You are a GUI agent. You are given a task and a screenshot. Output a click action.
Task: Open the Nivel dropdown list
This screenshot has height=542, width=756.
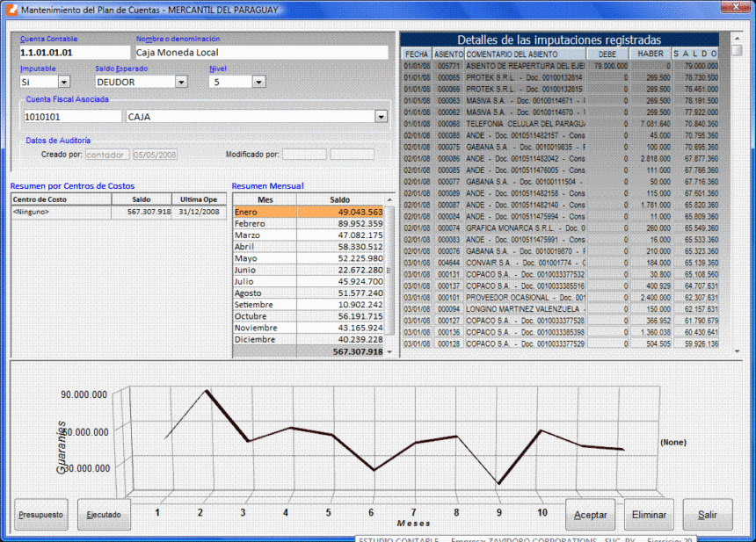click(258, 82)
